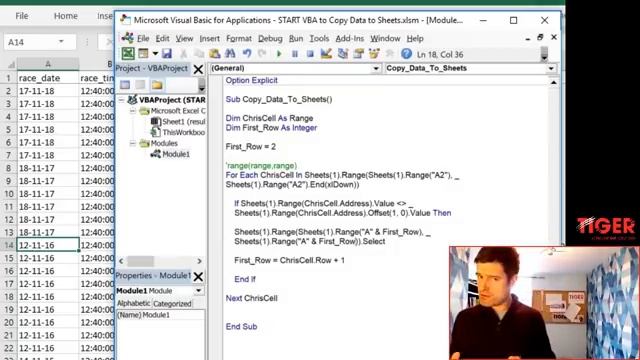
Task: Click the project tree scroll-right arrow
Action: pyautogui.click(x=200, y=261)
